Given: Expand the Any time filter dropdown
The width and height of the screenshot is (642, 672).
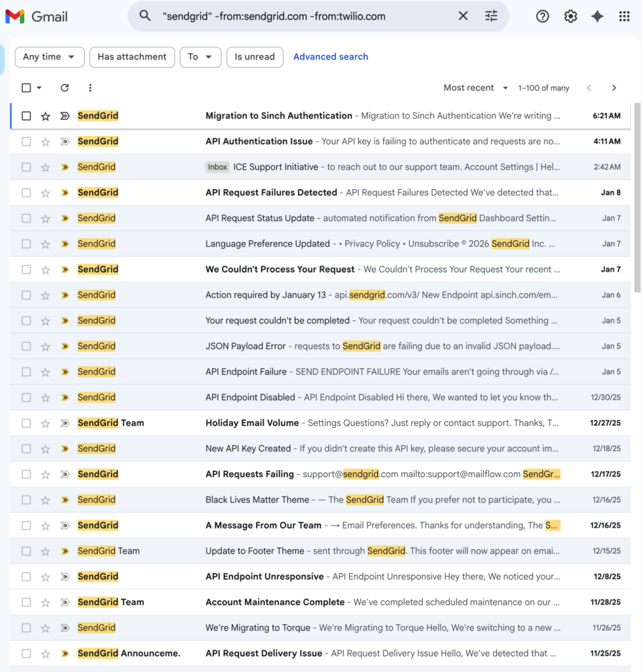Looking at the screenshot, I should pos(49,57).
